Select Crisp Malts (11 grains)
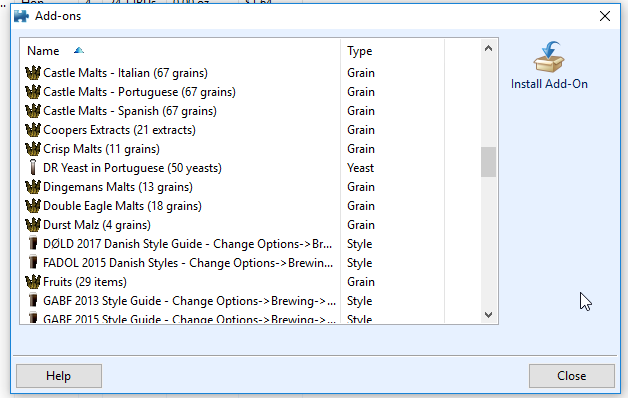 tap(101, 149)
